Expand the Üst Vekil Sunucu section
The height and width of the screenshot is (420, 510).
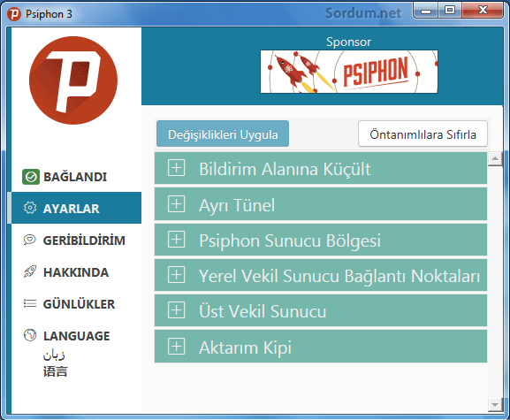[176, 310]
